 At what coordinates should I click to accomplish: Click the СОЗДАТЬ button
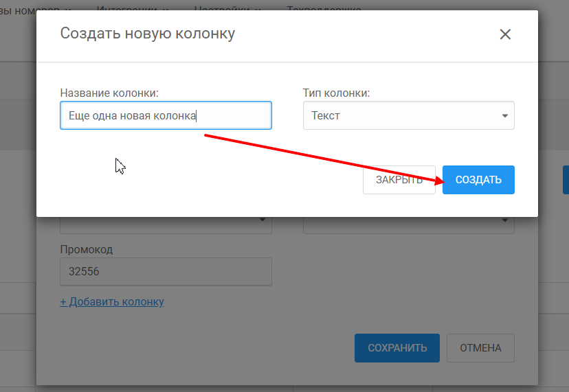point(478,180)
